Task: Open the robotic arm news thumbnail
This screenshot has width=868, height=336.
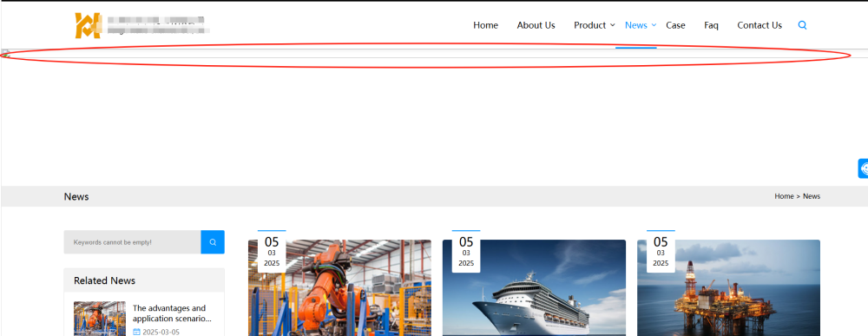Action: [x=339, y=288]
